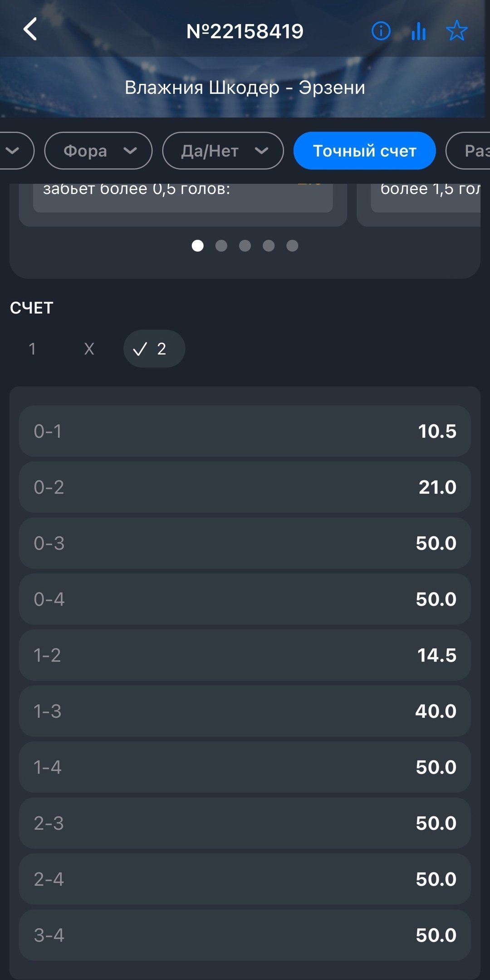Switch to the Точный счет tab

pyautogui.click(x=364, y=151)
